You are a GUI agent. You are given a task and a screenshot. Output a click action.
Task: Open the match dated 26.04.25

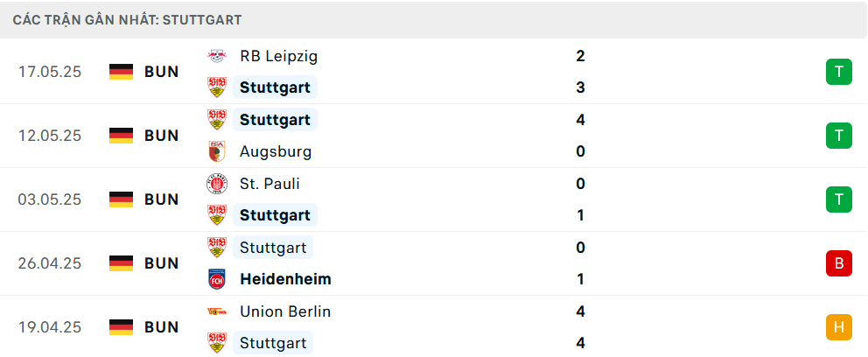(x=434, y=263)
